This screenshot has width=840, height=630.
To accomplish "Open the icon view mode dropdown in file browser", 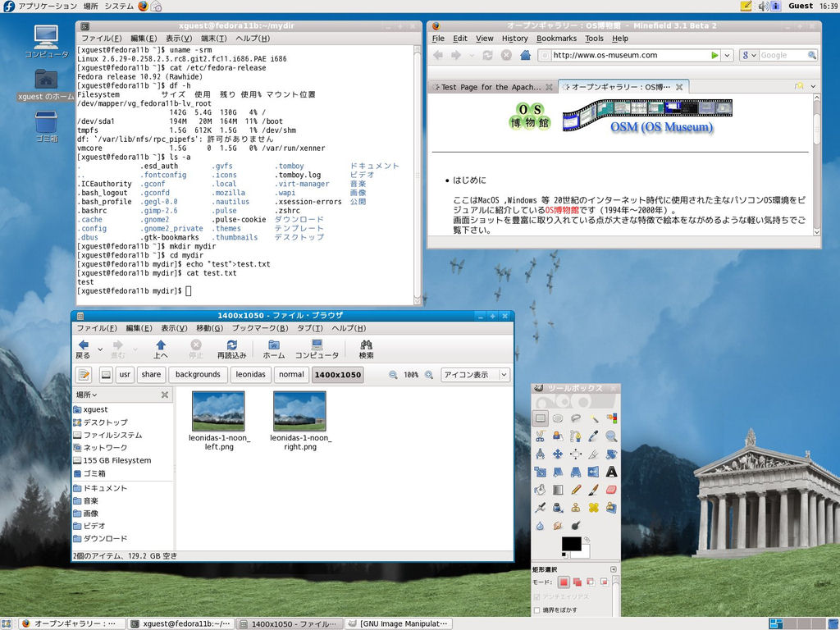I will [475, 375].
